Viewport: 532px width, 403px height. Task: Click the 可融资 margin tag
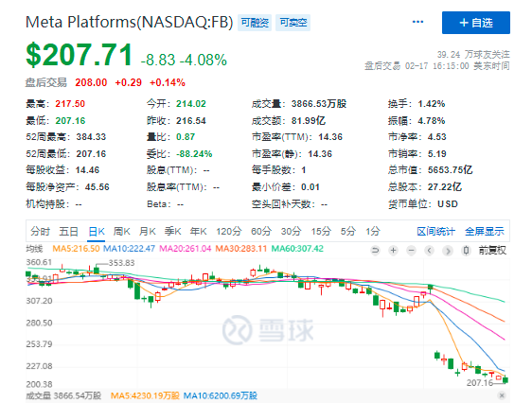(x=255, y=23)
